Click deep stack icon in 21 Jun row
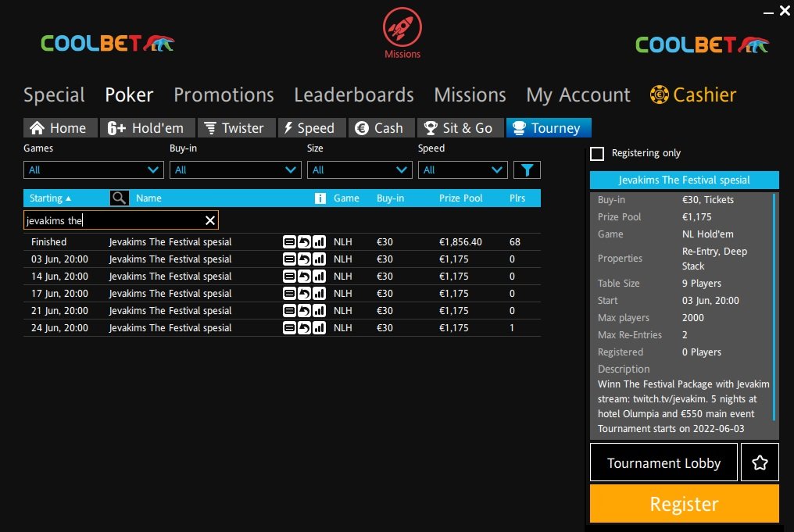Screen dimensions: 794x532 pyautogui.click(x=289, y=311)
